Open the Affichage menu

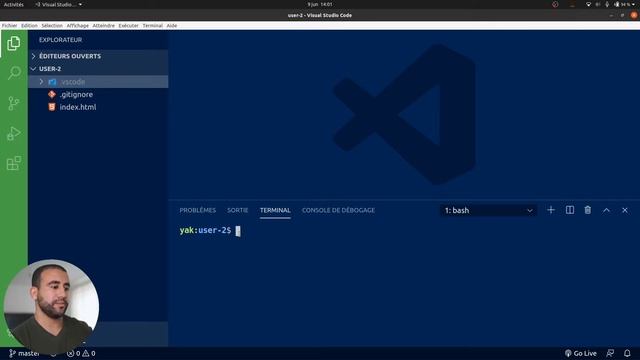(78, 25)
